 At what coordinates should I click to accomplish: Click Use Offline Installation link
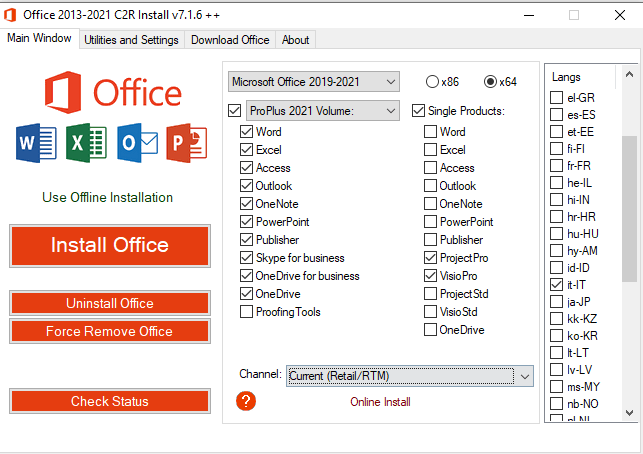107,197
